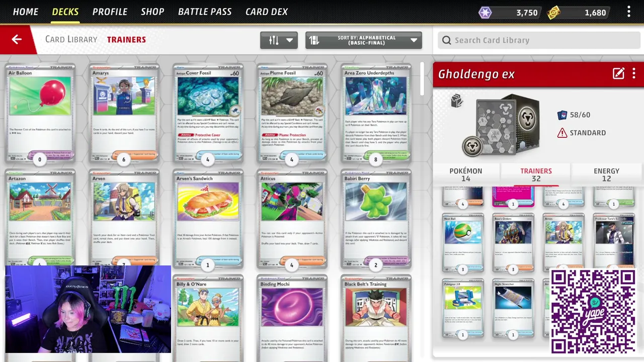Click Trainers breadcrumb label
644x362 pixels.
click(126, 39)
